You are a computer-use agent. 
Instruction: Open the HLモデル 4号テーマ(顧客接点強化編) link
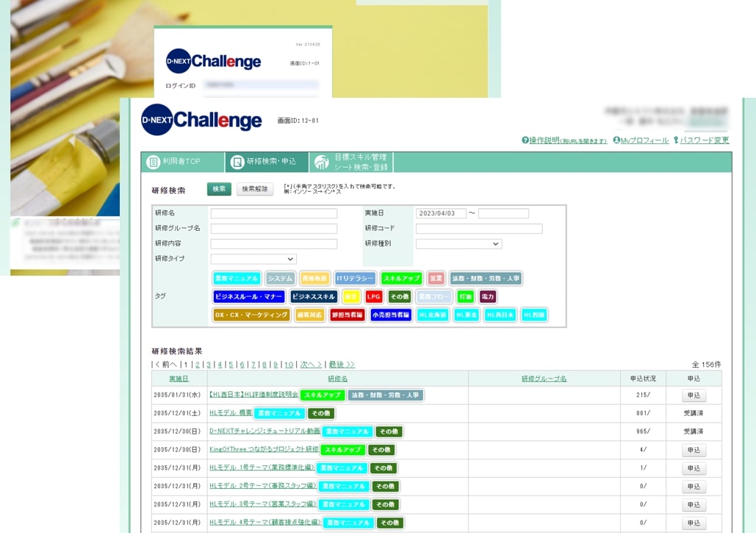(x=265, y=523)
